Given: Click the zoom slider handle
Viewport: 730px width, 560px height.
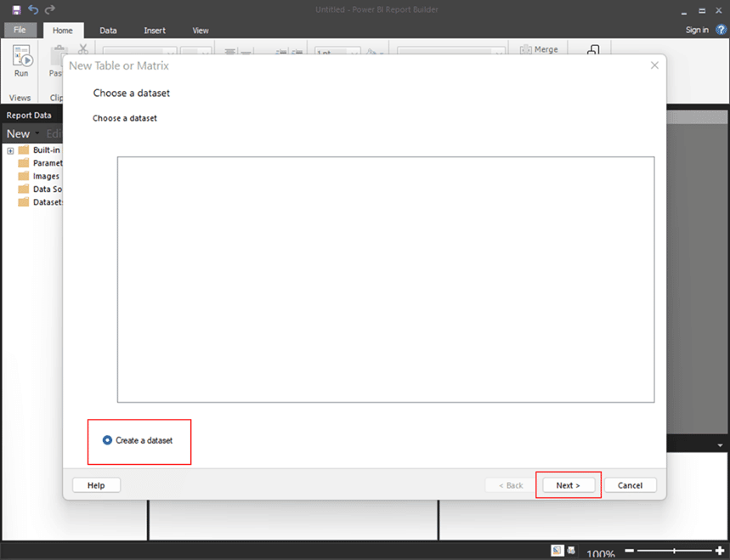Looking at the screenshot, I should [674, 551].
